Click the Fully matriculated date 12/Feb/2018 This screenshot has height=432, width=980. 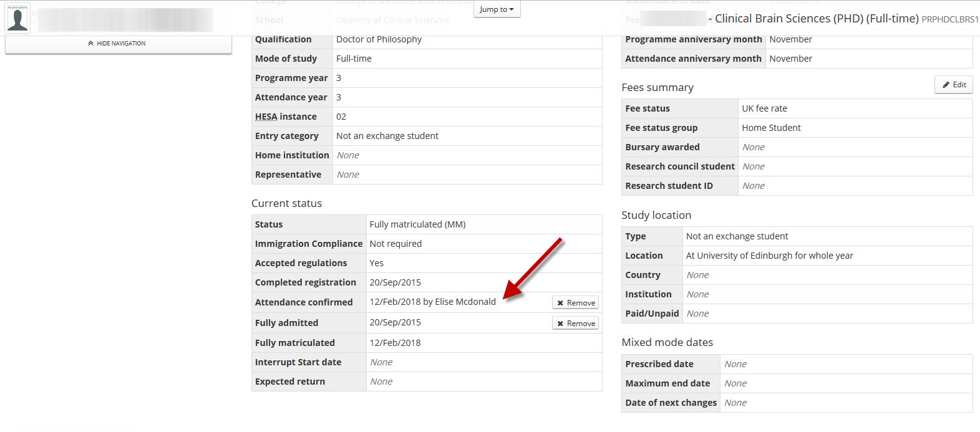click(x=395, y=343)
